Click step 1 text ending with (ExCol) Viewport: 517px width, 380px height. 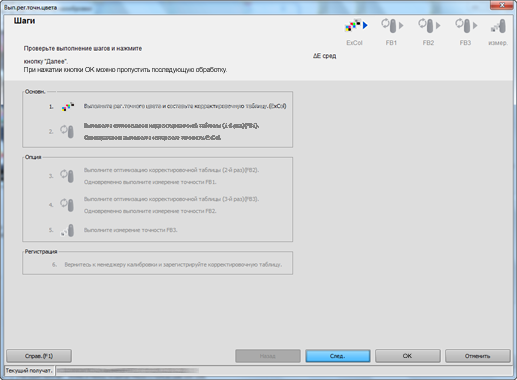(185, 106)
